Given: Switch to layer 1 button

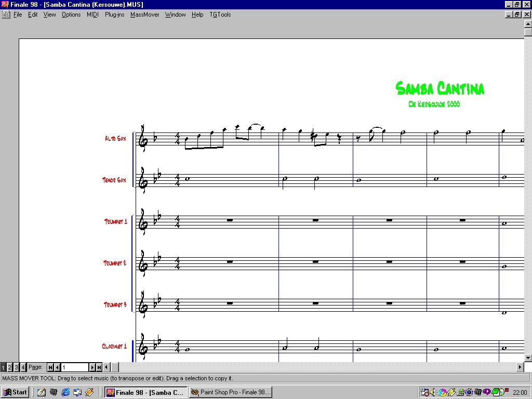Looking at the screenshot, I should tap(3, 367).
